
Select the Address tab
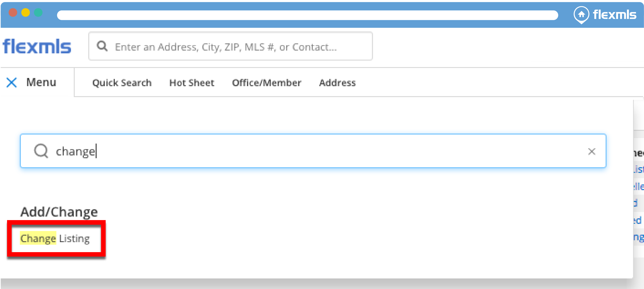[337, 83]
